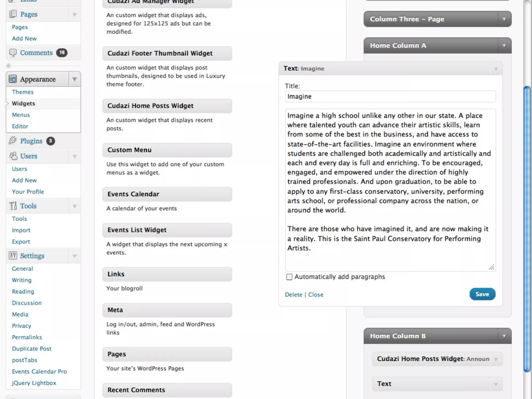Screen dimensions: 532x399
Task: Click into the Title input field
Action: pyautogui.click(x=390, y=96)
